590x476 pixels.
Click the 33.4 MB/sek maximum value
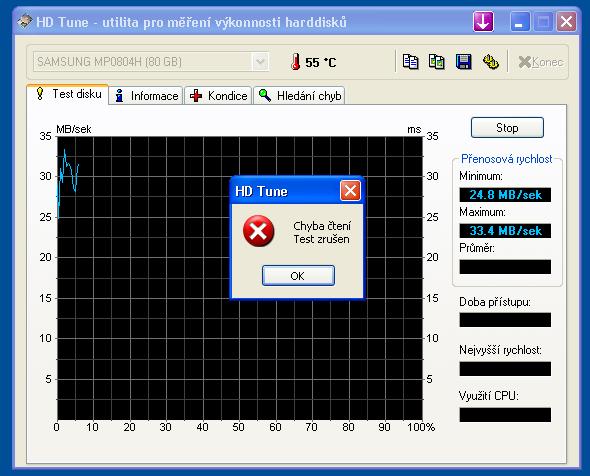505,231
